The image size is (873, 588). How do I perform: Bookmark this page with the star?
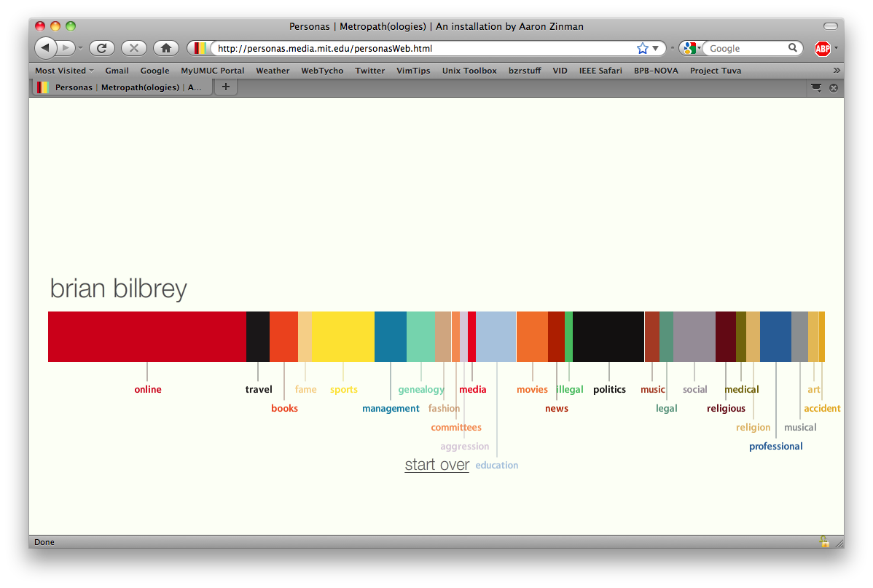(642, 48)
